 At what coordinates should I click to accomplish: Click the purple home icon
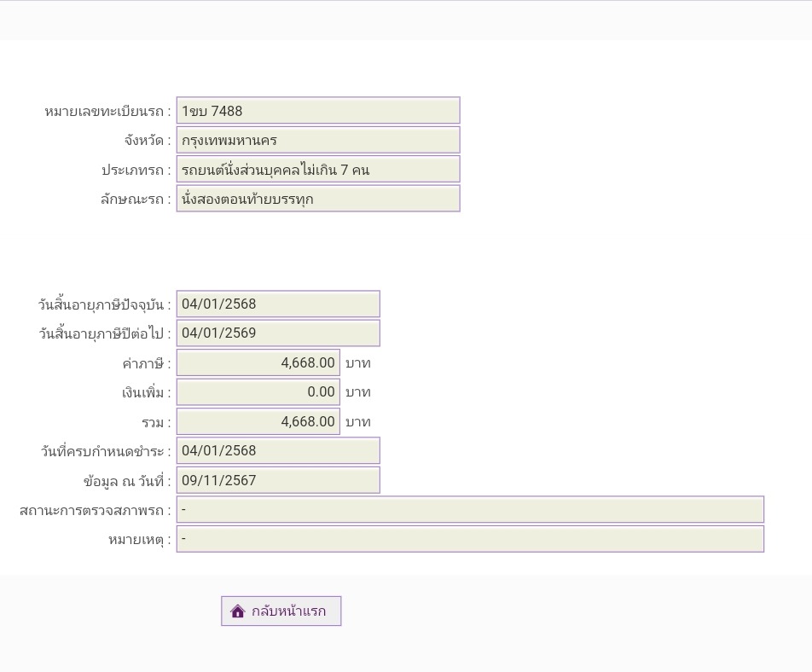[237, 611]
